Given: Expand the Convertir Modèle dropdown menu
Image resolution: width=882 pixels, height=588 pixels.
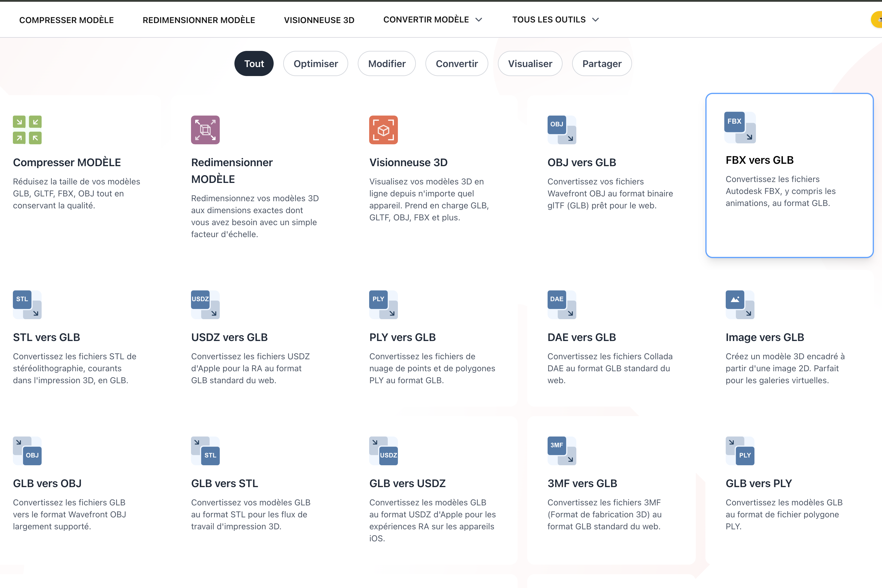Looking at the screenshot, I should (432, 19).
